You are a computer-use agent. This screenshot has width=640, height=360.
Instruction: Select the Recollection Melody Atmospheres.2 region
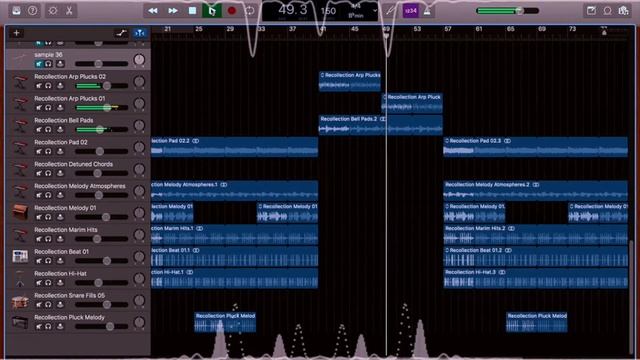click(x=535, y=191)
